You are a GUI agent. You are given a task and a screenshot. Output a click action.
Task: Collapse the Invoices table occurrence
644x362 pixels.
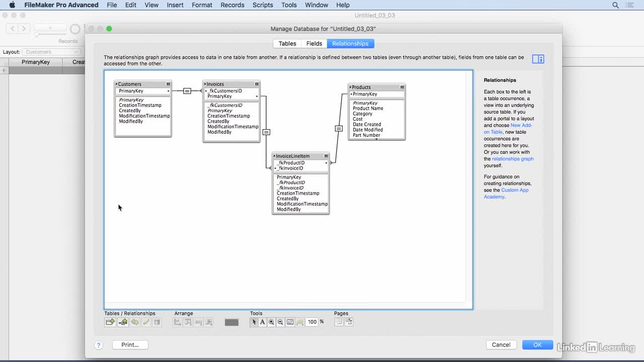(x=257, y=84)
